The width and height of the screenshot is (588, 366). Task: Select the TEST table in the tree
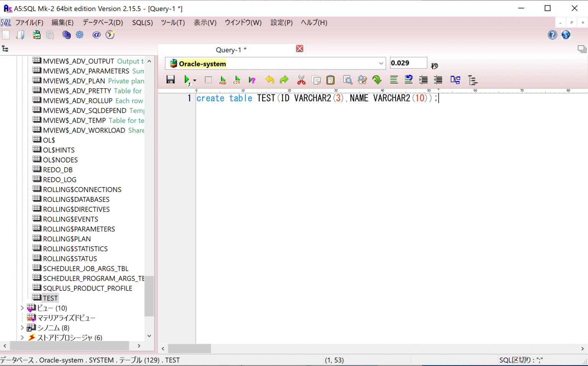tap(50, 298)
